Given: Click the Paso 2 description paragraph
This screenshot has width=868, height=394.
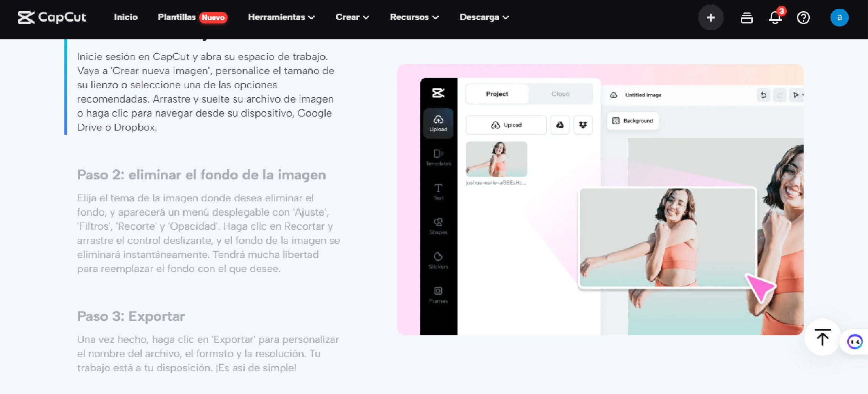Looking at the screenshot, I should point(208,233).
